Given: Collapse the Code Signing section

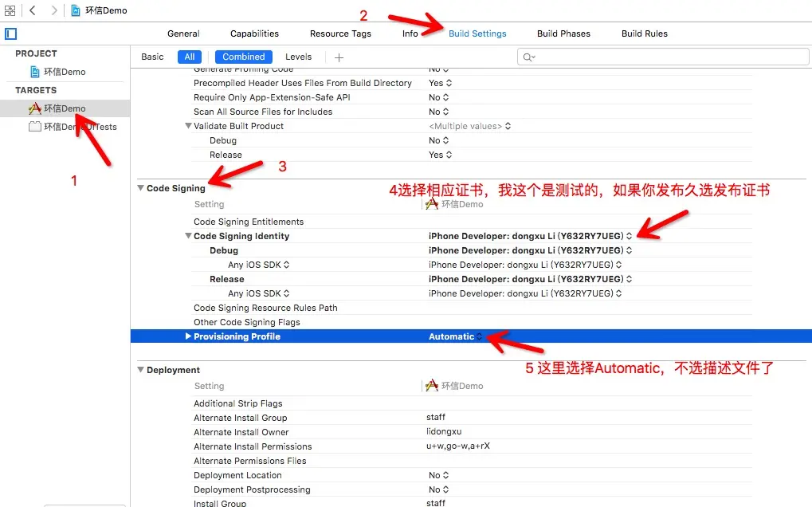Looking at the screenshot, I should [x=140, y=188].
